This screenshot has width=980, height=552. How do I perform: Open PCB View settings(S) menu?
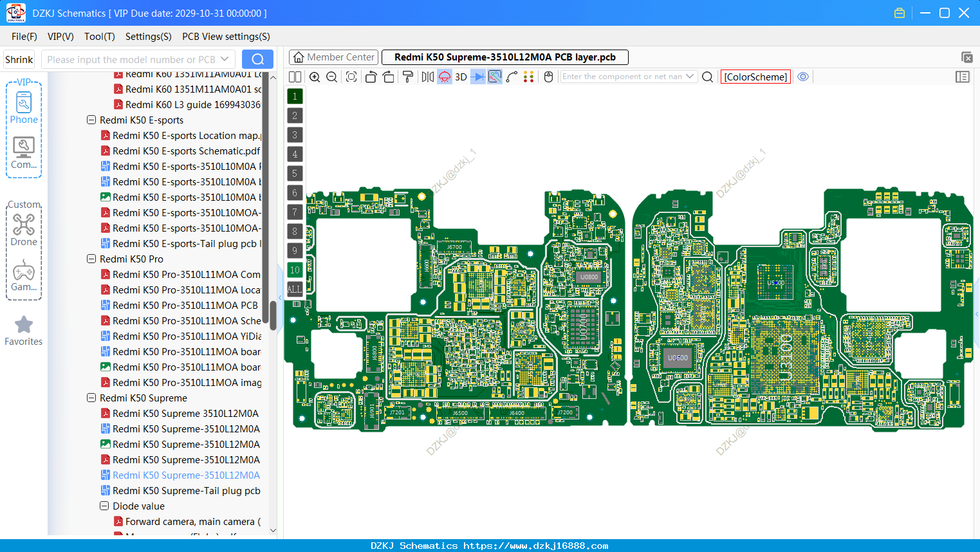(226, 37)
